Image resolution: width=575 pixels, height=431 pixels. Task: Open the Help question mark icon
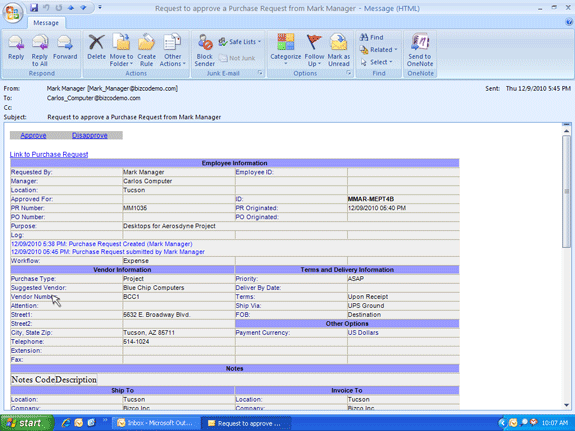click(569, 22)
